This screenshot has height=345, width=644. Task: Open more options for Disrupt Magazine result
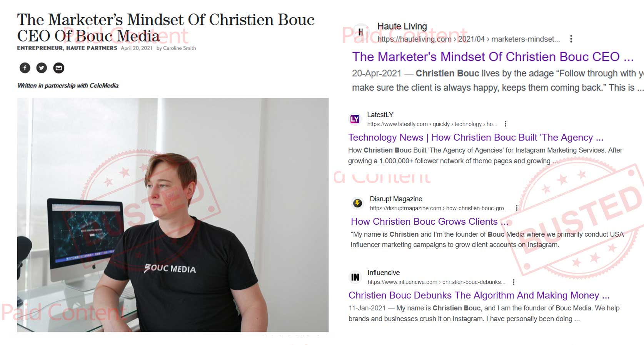click(517, 208)
